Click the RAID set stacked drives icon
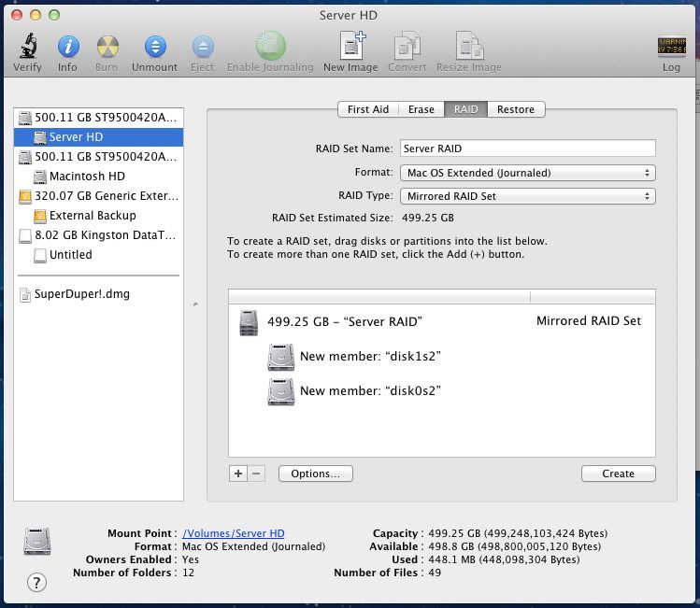Viewport: 700px width, 608px height. coord(249,323)
